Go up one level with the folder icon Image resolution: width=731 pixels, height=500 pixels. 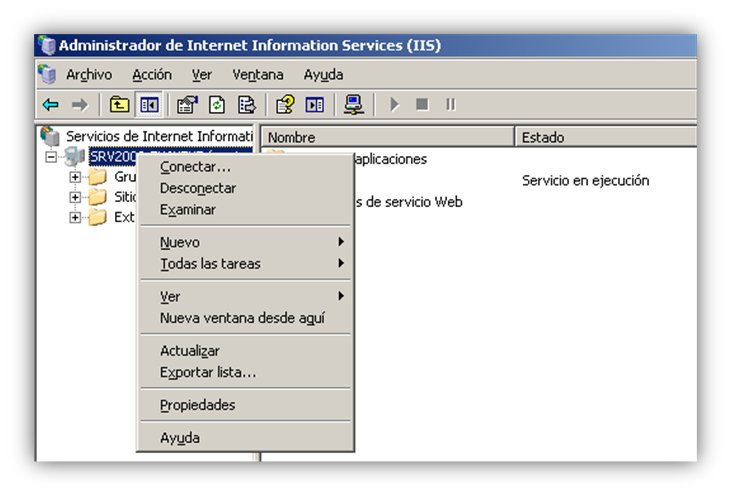click(x=119, y=105)
